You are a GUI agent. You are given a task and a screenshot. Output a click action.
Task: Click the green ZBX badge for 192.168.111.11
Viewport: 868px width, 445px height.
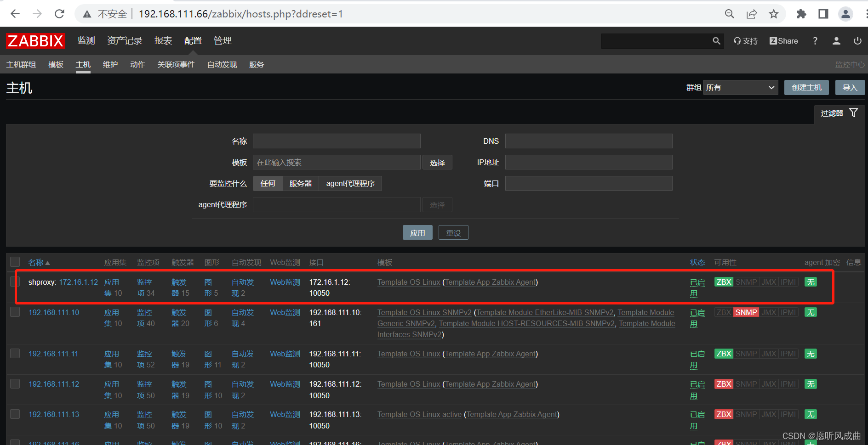click(x=724, y=354)
